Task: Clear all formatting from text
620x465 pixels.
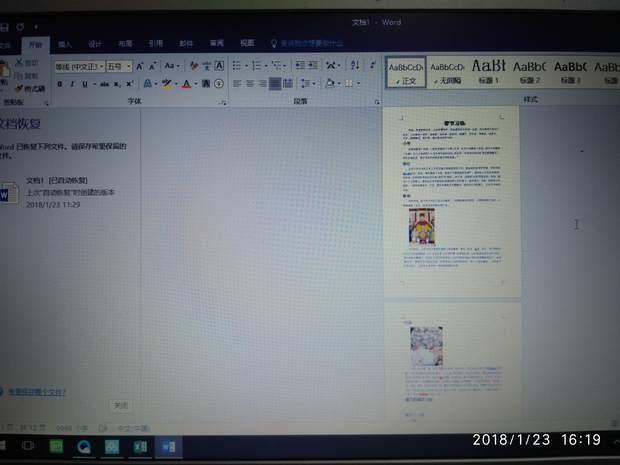Action: click(x=194, y=66)
